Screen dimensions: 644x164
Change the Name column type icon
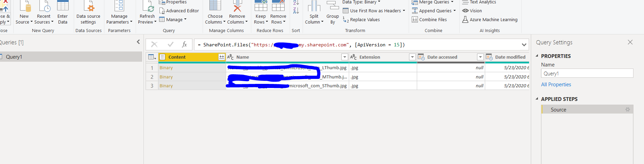click(230, 57)
